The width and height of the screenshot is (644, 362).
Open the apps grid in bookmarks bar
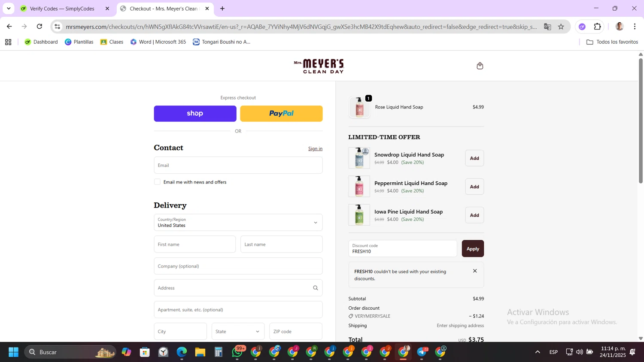[8, 42]
